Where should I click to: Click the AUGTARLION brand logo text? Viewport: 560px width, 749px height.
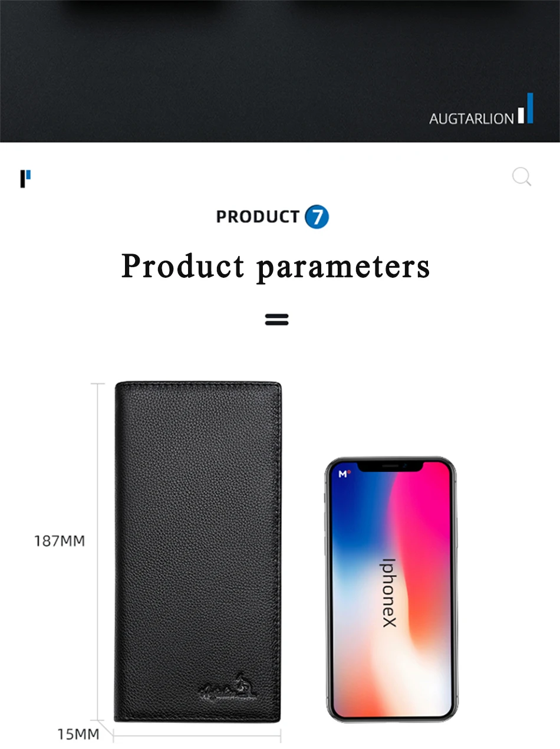coord(471,119)
